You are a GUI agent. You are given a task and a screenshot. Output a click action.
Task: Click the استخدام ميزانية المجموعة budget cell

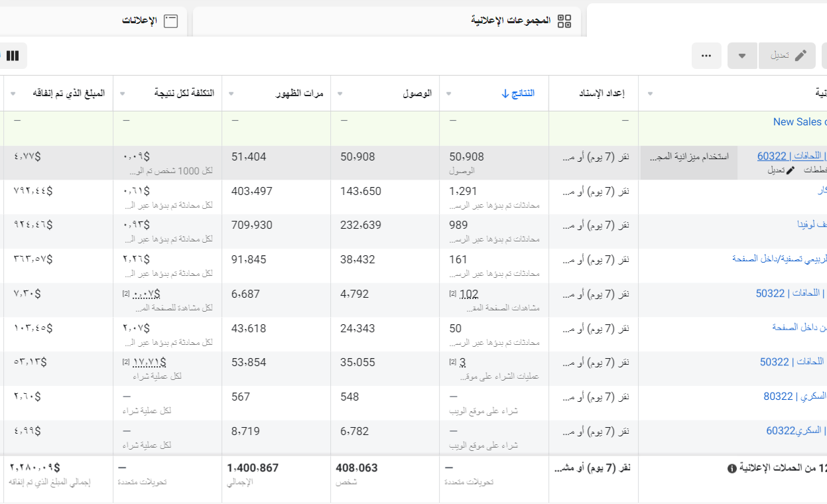[688, 157]
